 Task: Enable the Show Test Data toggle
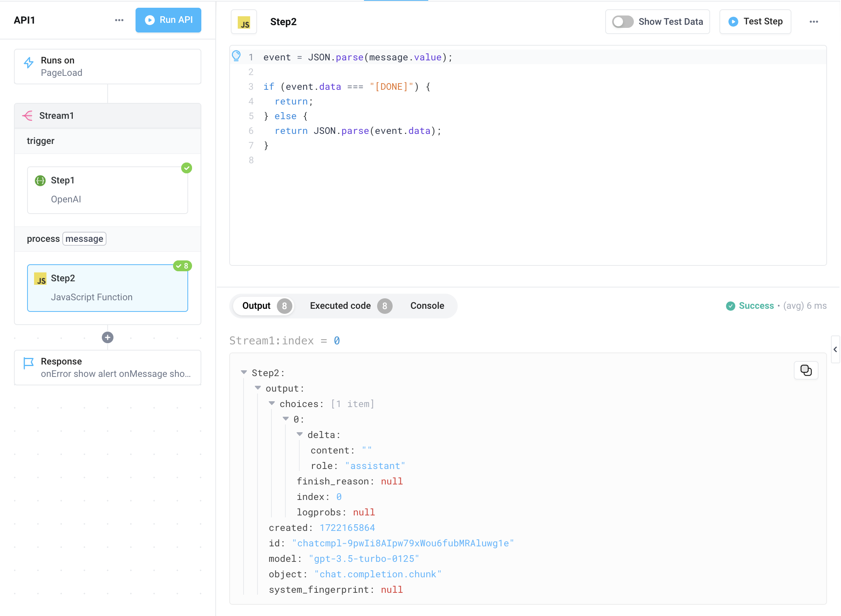coord(622,22)
